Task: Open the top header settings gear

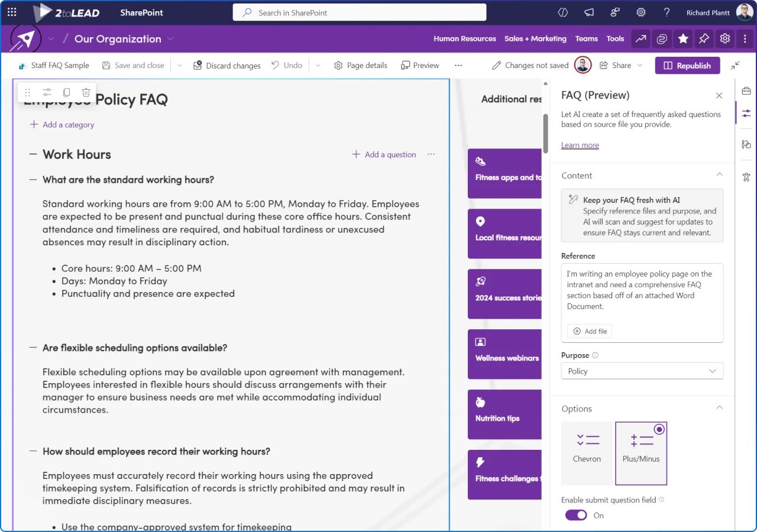Action: 641,12
